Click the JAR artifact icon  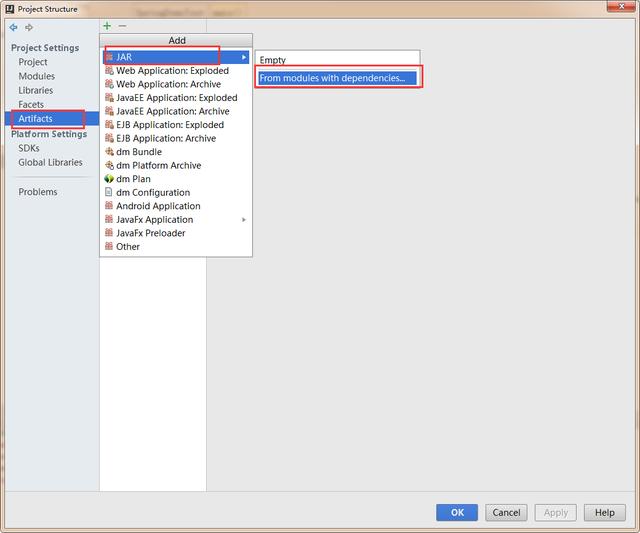(x=109, y=57)
